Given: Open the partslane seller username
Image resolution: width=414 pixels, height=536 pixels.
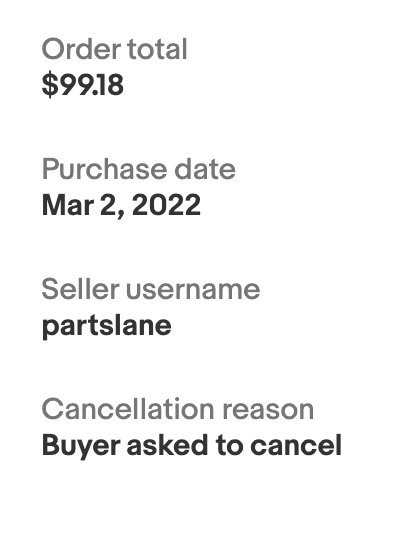Looking at the screenshot, I should (x=106, y=326).
